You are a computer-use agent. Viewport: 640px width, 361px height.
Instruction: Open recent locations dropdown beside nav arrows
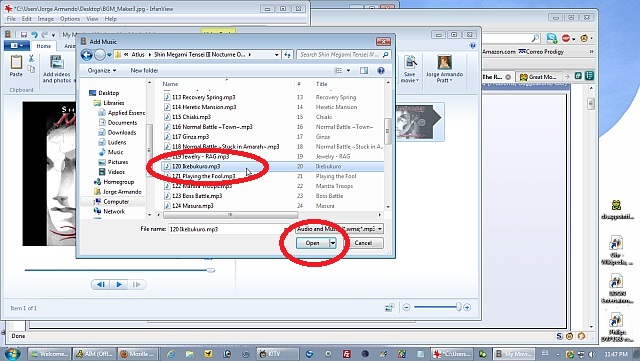pyautogui.click(x=109, y=55)
